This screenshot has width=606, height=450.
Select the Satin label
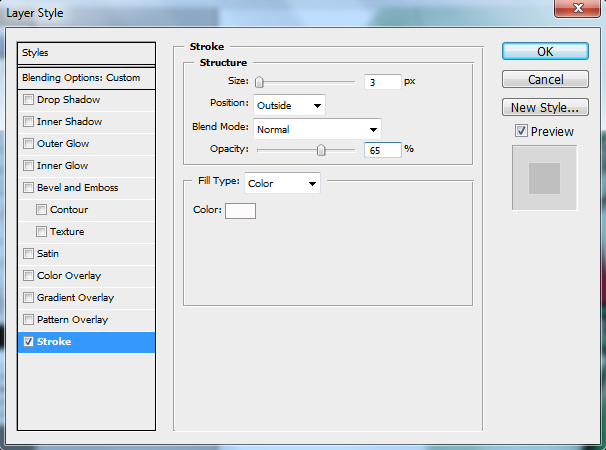48,254
